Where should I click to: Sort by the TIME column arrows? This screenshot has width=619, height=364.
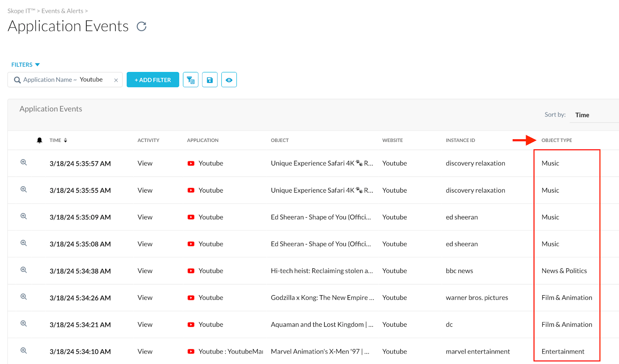(x=65, y=140)
